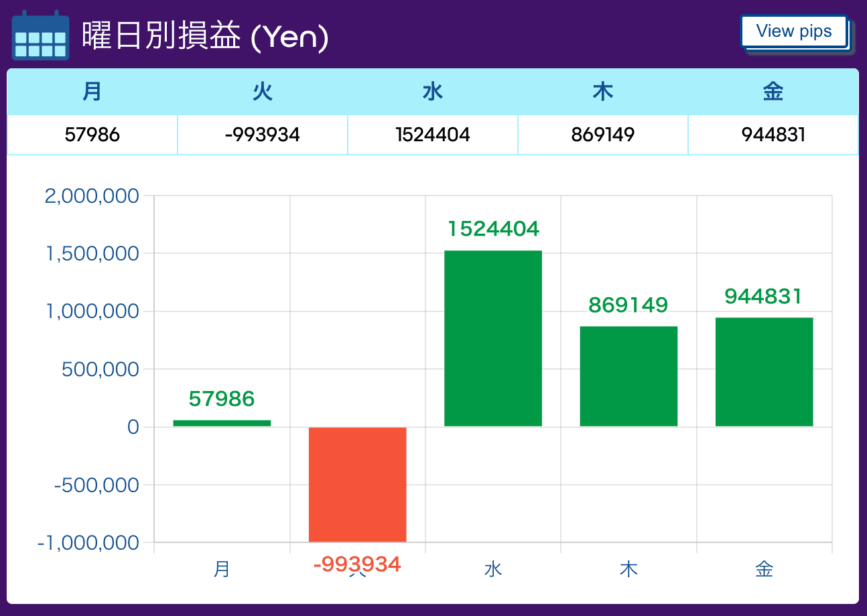Click the 869149 table cell
Viewport: 867px width, 616px height.
pyautogui.click(x=603, y=135)
